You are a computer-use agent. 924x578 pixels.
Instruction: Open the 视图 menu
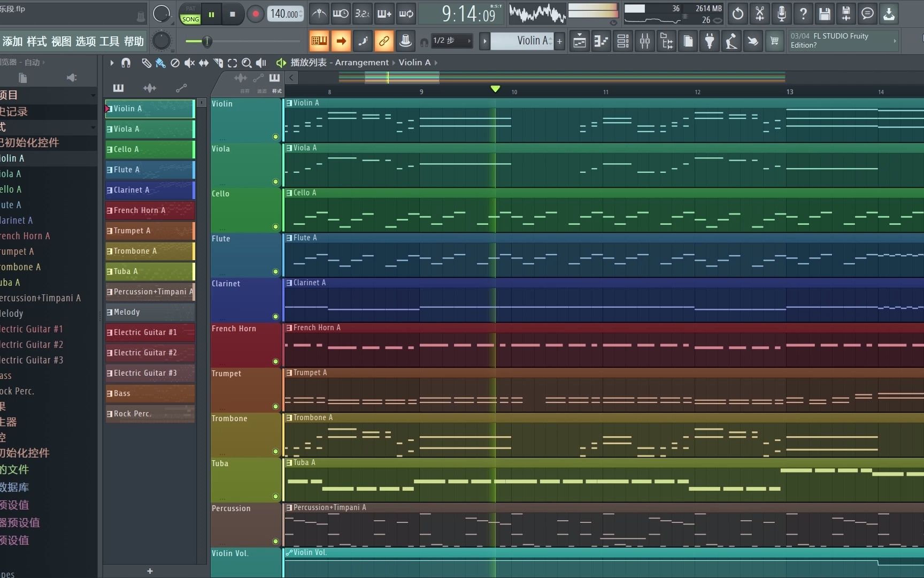coord(61,41)
